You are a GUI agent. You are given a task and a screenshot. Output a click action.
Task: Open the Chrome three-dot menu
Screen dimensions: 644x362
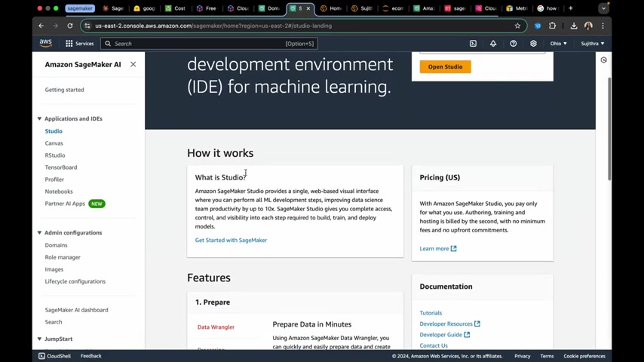(x=603, y=26)
